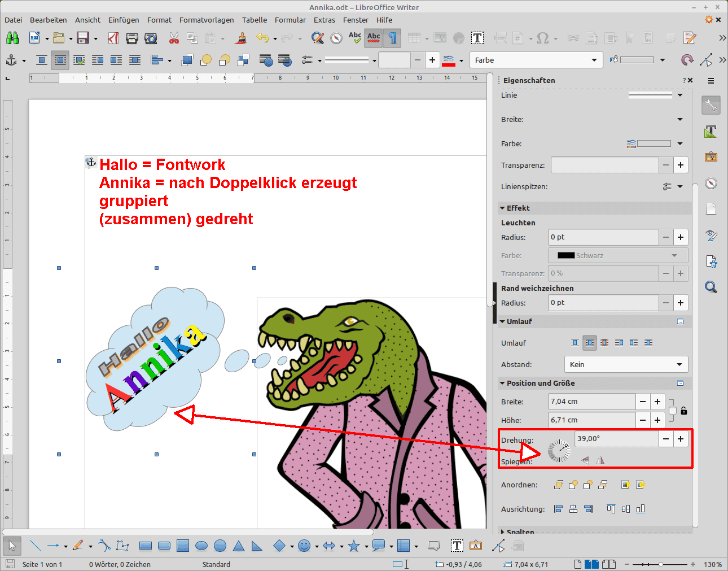This screenshot has height=571, width=728.
Task: Open the Linie style dropdown in the sidebar
Action: (x=680, y=95)
